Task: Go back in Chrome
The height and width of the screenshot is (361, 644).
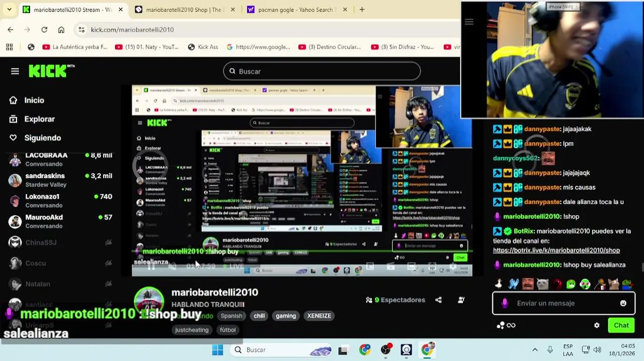Action: (x=11, y=30)
